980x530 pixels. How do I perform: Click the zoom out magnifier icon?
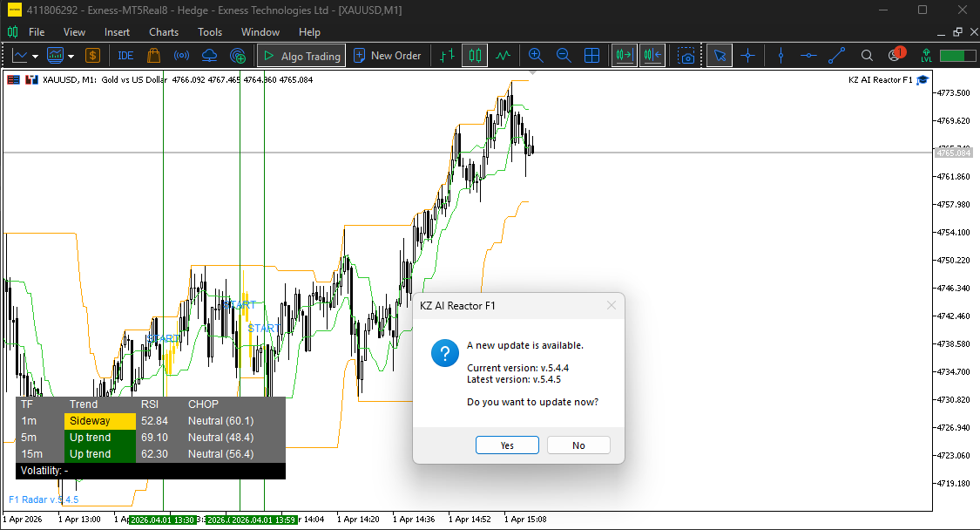564,56
